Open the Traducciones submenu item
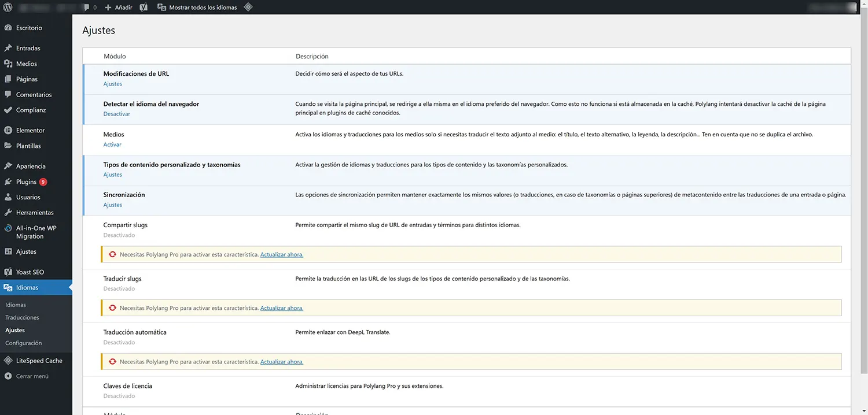The width and height of the screenshot is (868, 415). coord(22,317)
